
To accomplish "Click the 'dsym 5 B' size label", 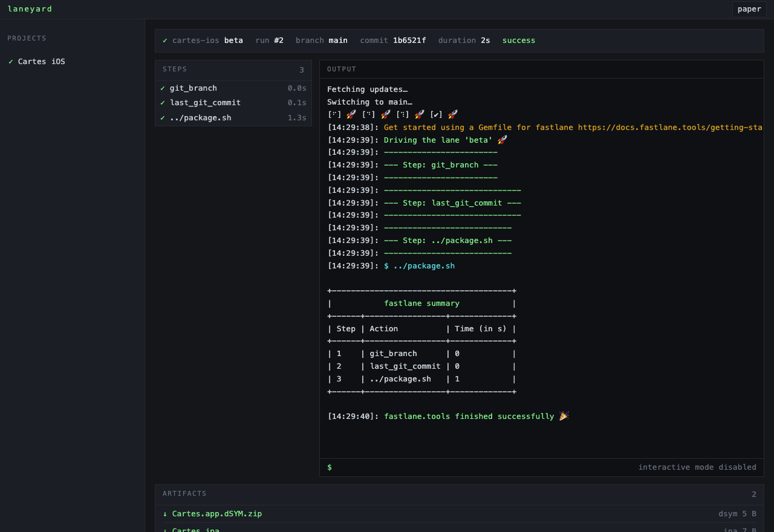I will (737, 514).
